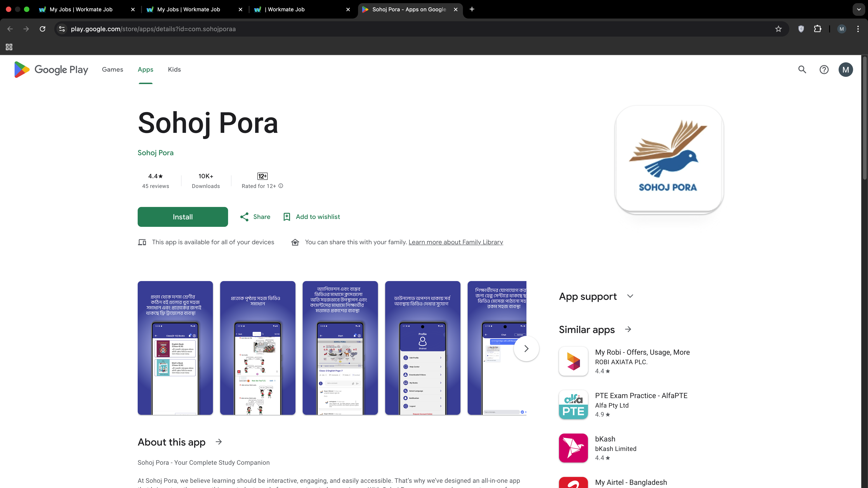Expand the App support section
868x488 pixels.
[630, 296]
